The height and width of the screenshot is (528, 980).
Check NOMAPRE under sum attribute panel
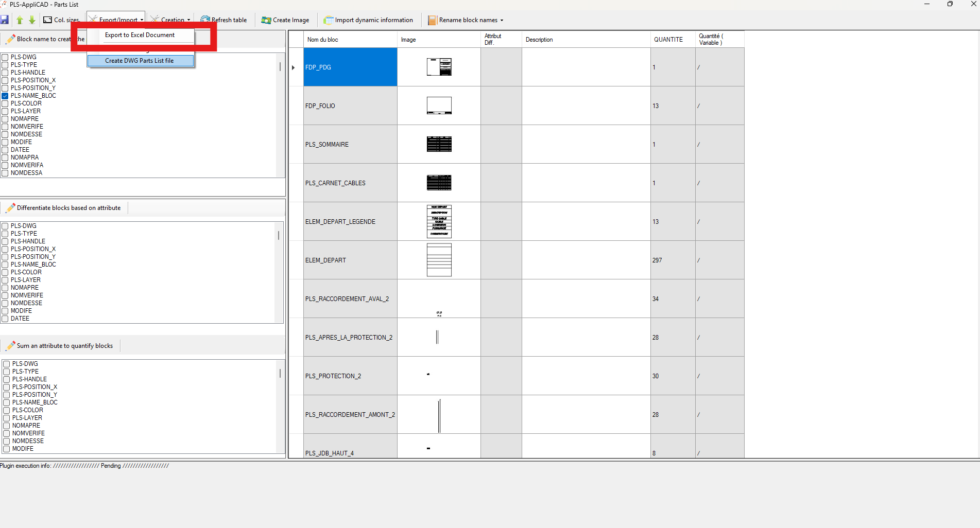coord(6,425)
